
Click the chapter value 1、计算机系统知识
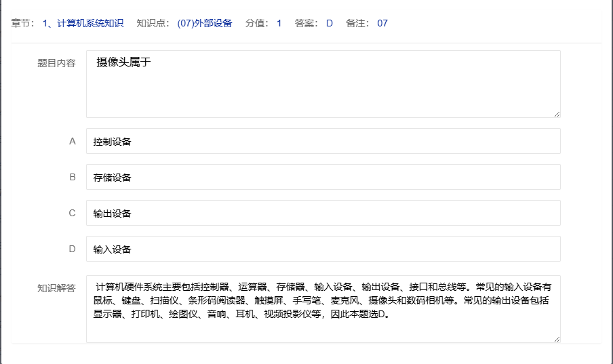[x=83, y=23]
